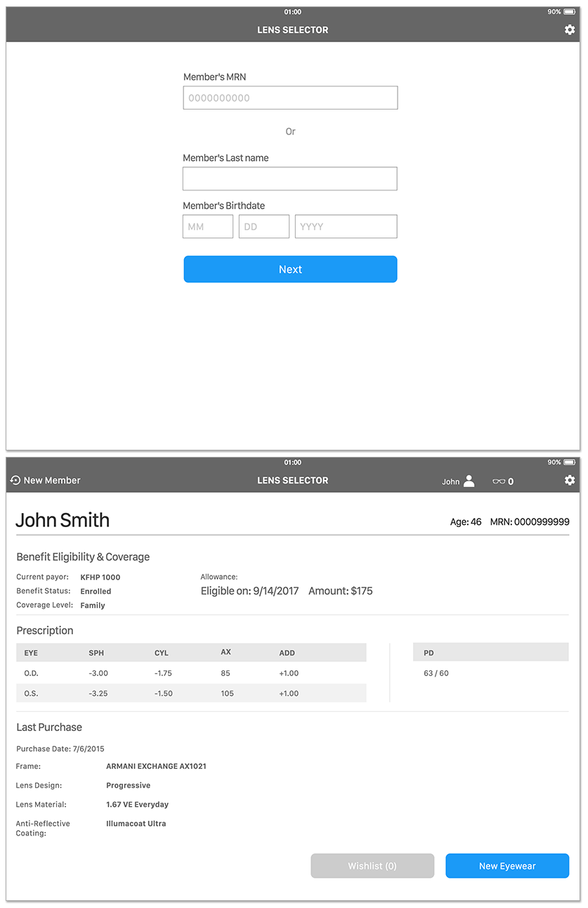Click the John Smith name heading
Viewport: 588px width, 908px height.
(63, 520)
